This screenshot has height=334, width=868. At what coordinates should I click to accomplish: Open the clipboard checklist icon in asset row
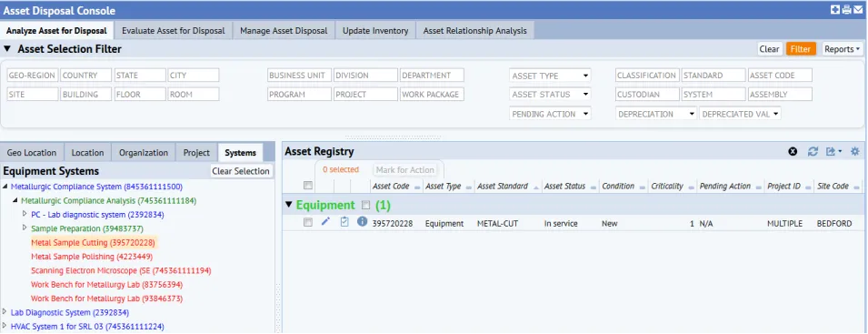point(344,222)
